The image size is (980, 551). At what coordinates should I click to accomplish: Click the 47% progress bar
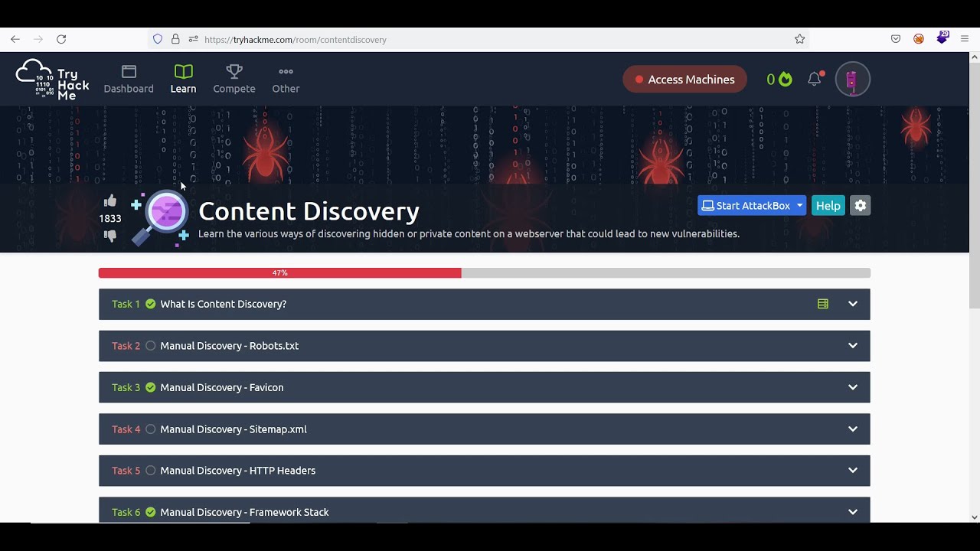[485, 273]
